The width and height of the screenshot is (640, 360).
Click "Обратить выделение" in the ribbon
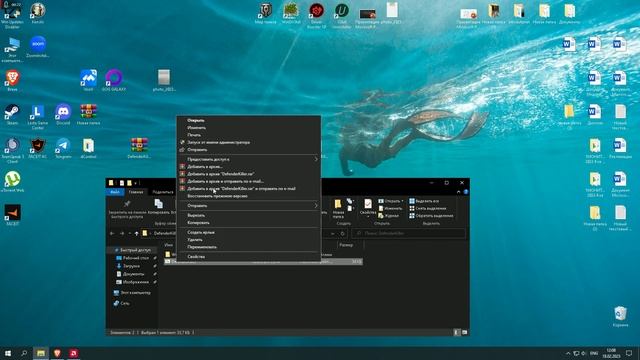[x=431, y=216]
